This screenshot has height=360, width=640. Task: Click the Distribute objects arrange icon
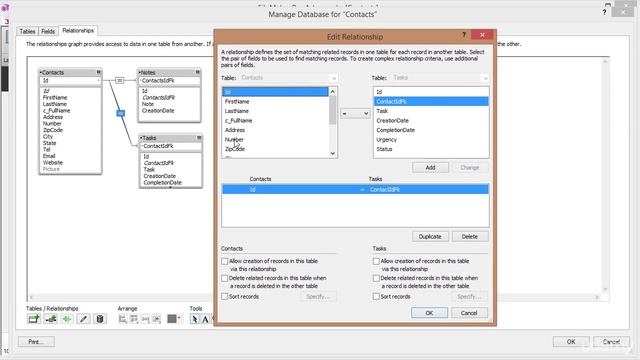pyautogui.click(x=134, y=319)
